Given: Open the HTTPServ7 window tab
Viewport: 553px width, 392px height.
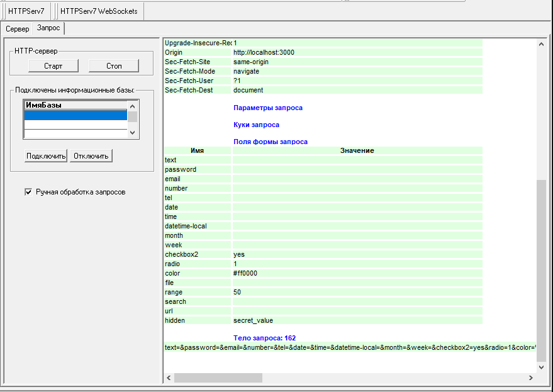Looking at the screenshot, I should (26, 11).
